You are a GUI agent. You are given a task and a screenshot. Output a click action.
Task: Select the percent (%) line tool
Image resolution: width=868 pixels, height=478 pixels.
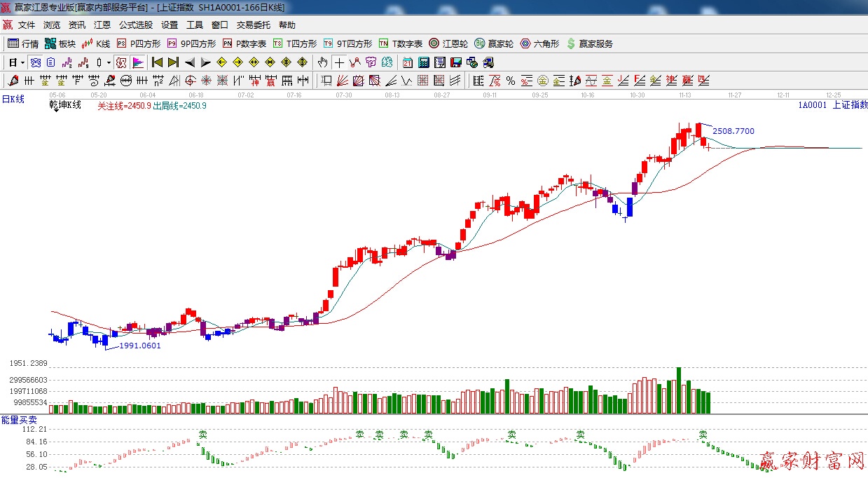(511, 81)
